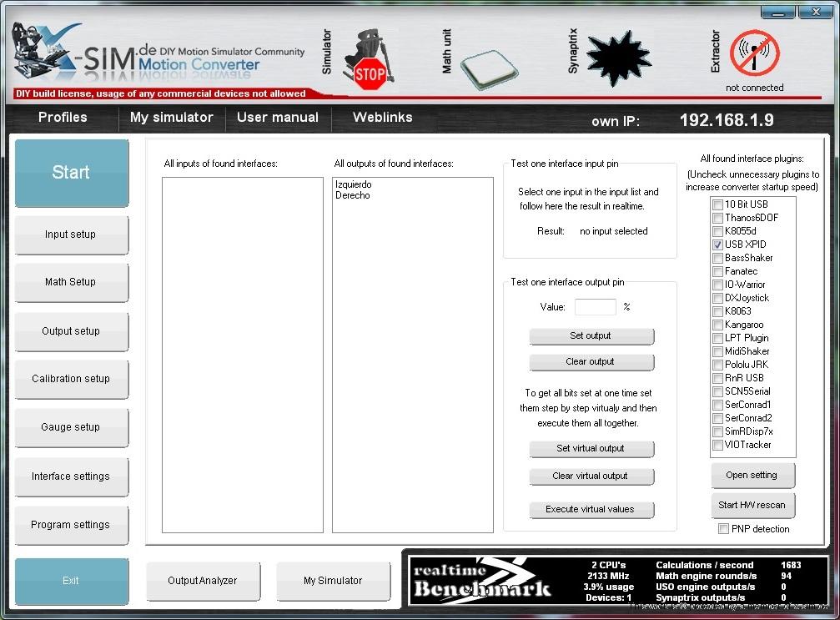The width and height of the screenshot is (840, 620).
Task: Open the Output Analyzer
Action: 203,581
